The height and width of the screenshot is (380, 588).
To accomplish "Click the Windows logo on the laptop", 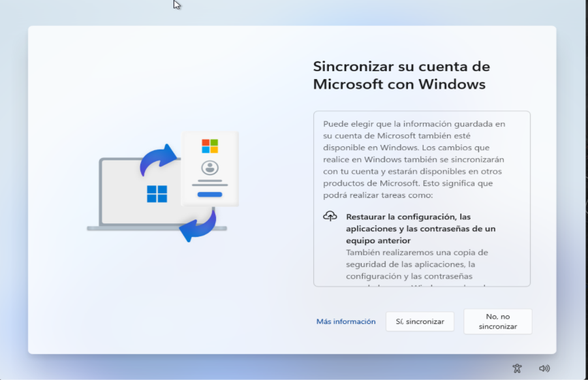I will [157, 194].
